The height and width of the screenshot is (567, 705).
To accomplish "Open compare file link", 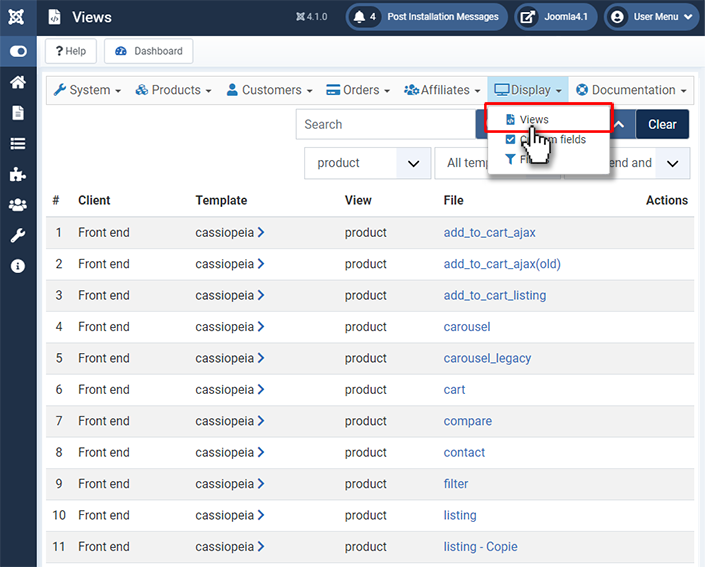I will click(x=468, y=421).
